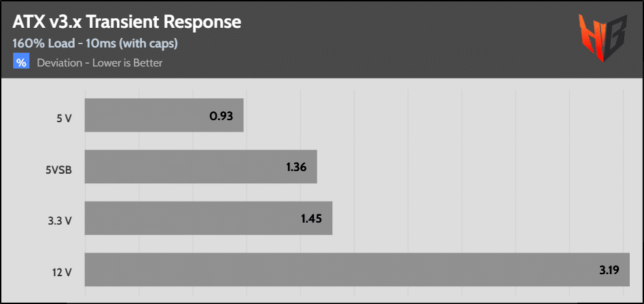Click the 5VSB axis label
Image resolution: width=644 pixels, height=304 pixels.
59,168
